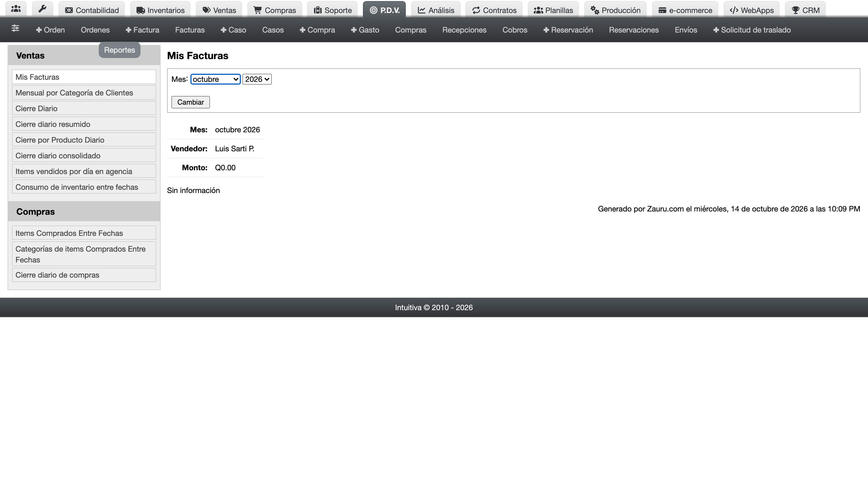Select Mis Facturas report in sidebar

[x=84, y=77]
